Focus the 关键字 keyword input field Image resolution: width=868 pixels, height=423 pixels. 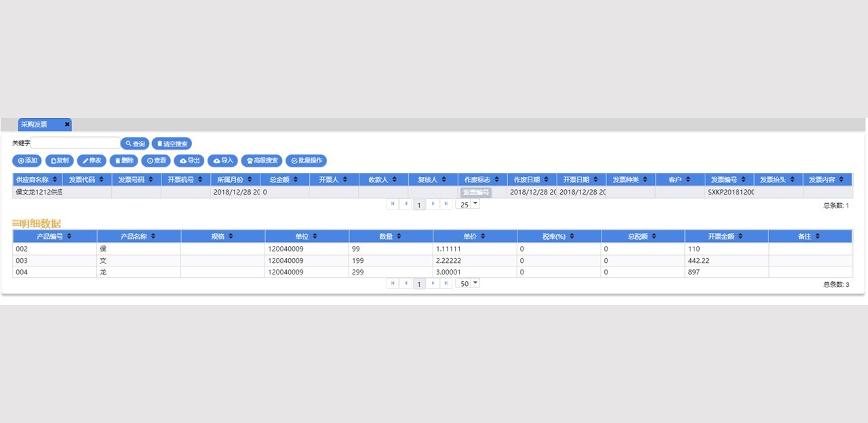point(75,143)
